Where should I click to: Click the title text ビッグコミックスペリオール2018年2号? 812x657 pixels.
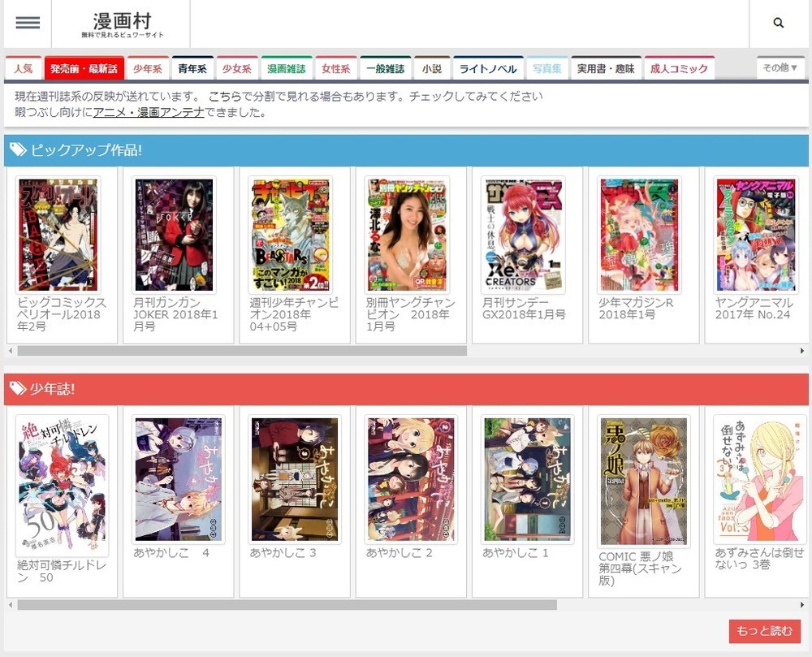click(x=61, y=314)
